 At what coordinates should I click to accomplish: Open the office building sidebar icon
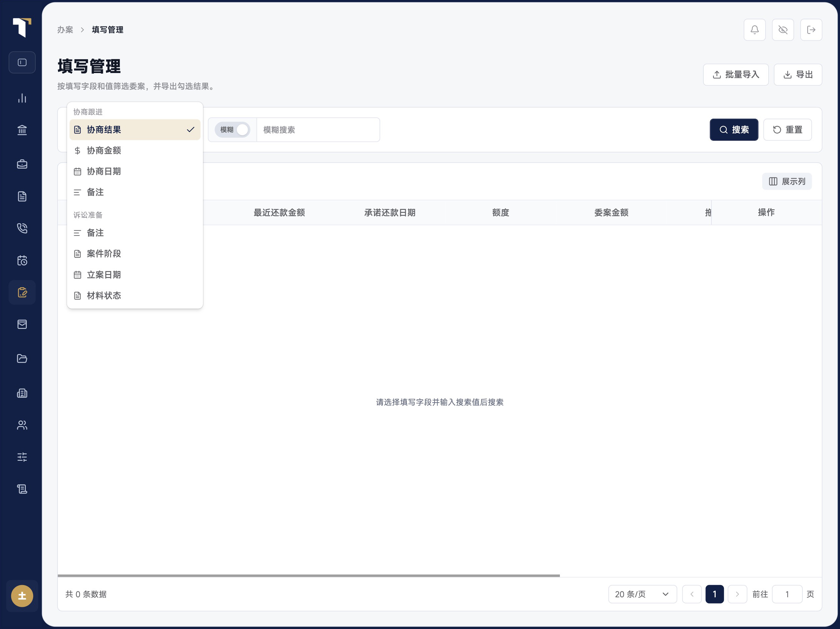coord(22,393)
